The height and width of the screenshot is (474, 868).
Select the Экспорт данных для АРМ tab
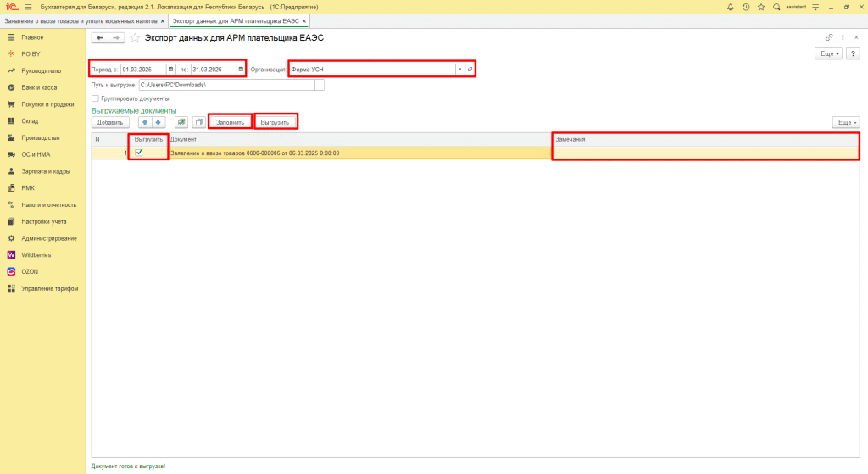[x=236, y=21]
